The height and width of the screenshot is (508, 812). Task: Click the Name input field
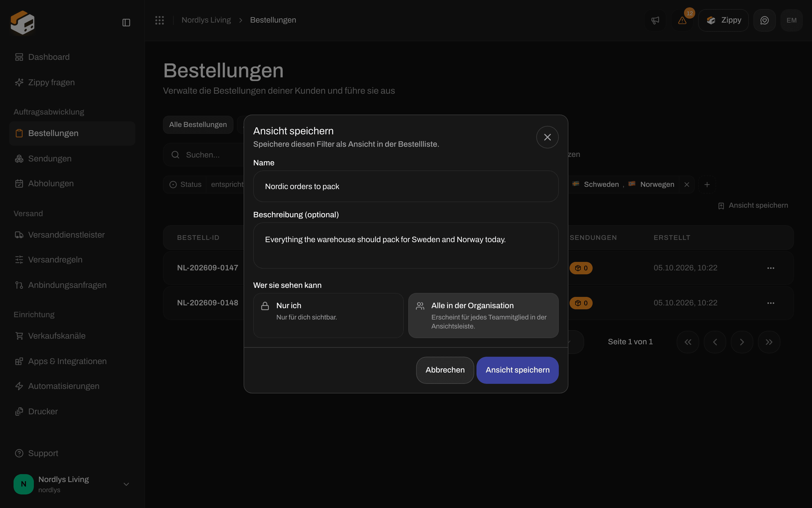point(406,186)
